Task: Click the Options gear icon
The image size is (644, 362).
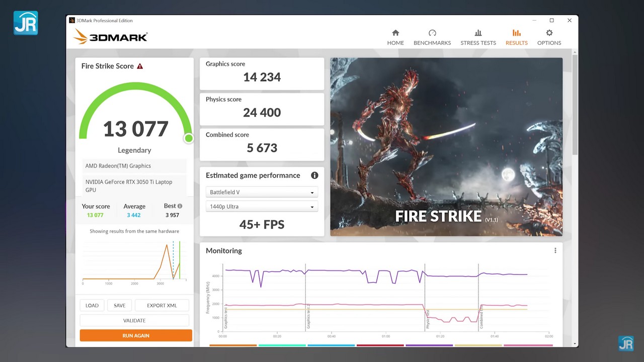Action: coord(549,33)
